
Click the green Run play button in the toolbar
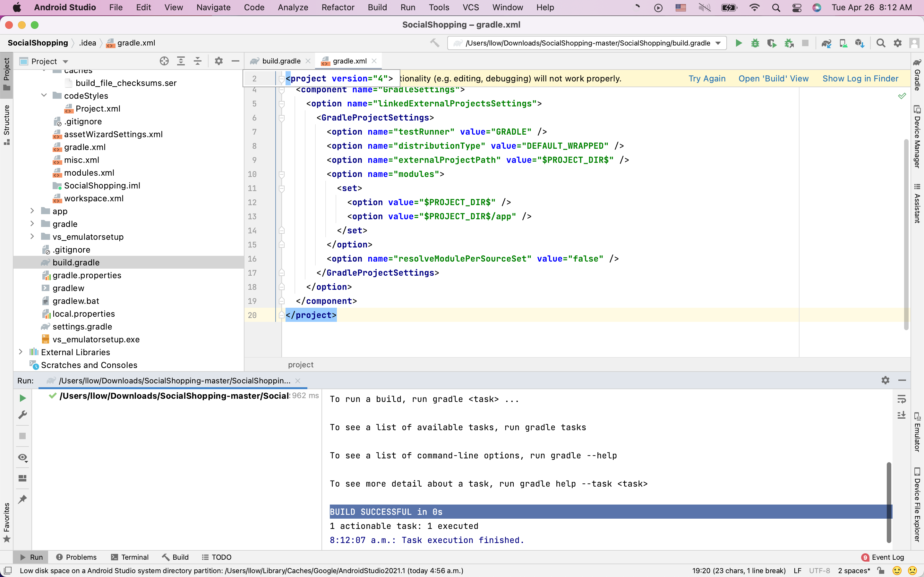739,43
